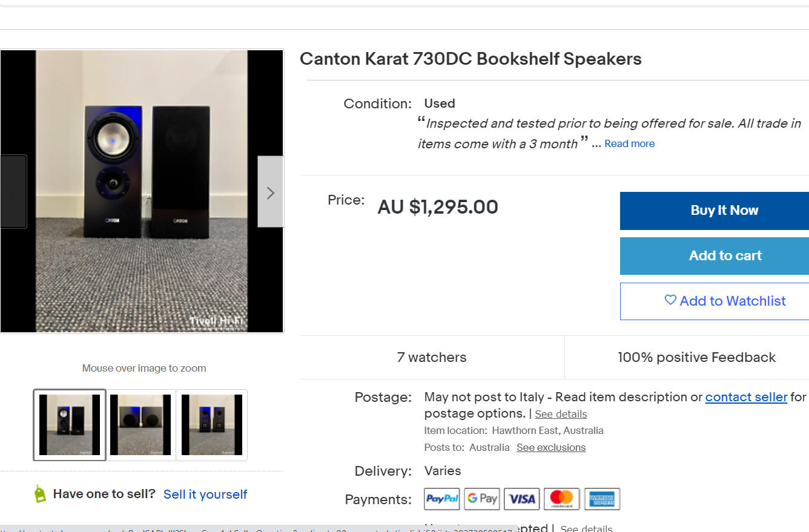Open postage See details link
The image size is (809, 532).
coord(561,414)
